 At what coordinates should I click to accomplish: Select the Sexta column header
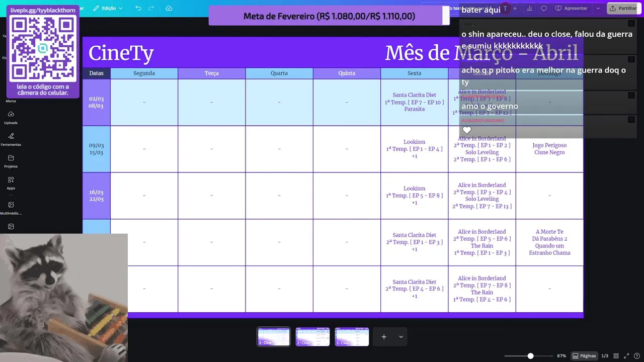tap(415, 73)
